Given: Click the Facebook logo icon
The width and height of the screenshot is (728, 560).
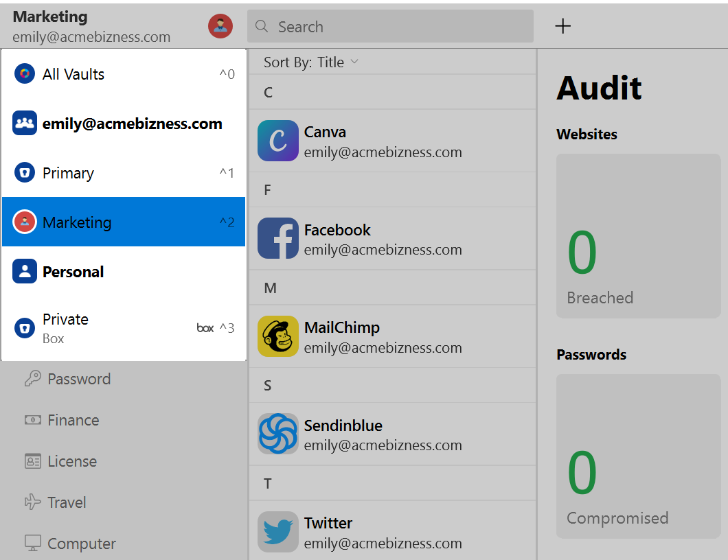Looking at the screenshot, I should coord(277,238).
